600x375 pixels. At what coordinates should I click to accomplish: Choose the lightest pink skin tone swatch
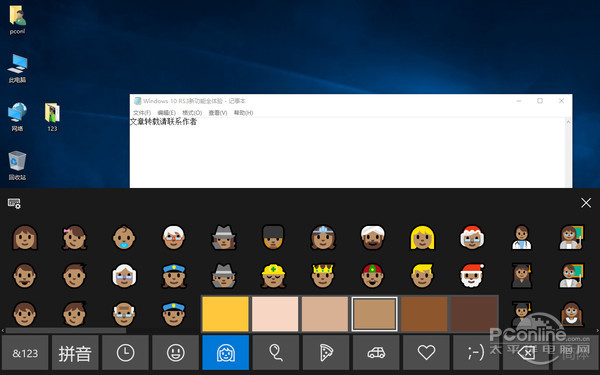[x=275, y=314]
